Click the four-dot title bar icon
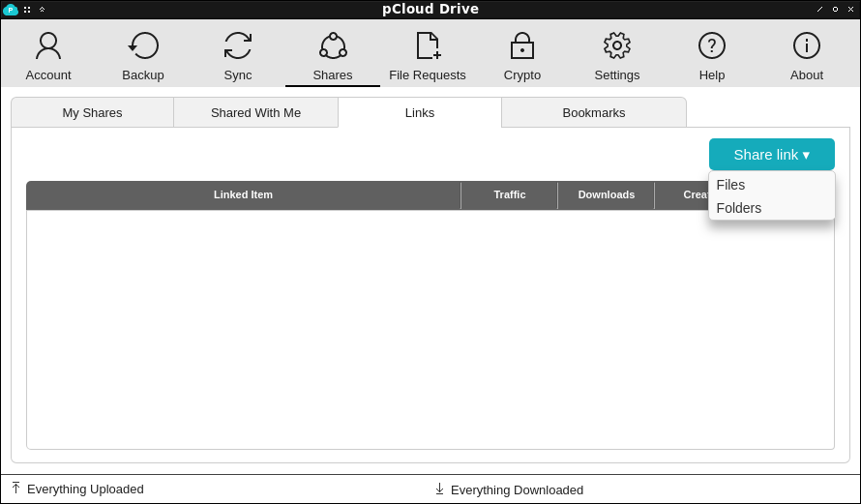861x504 pixels. 27,10
